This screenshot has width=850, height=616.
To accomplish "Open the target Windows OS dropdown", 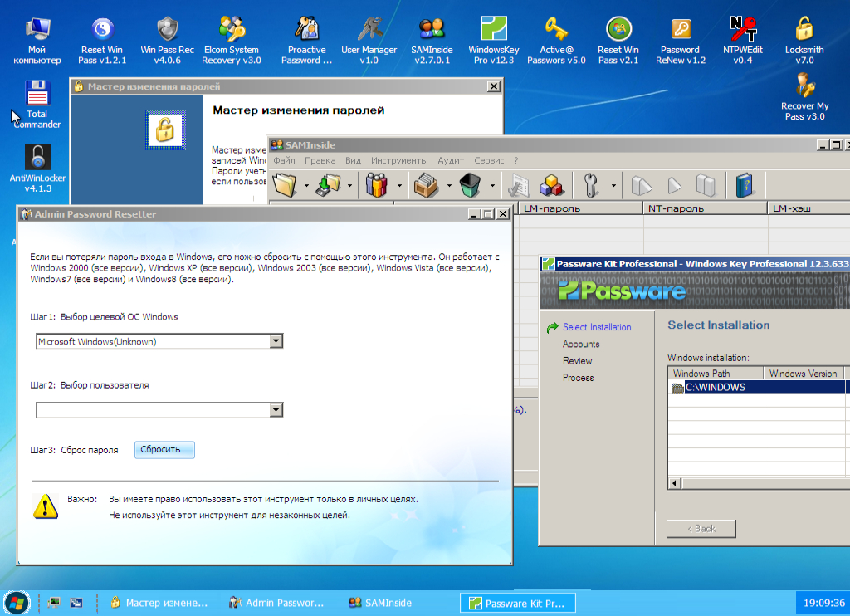I will pyautogui.click(x=276, y=341).
